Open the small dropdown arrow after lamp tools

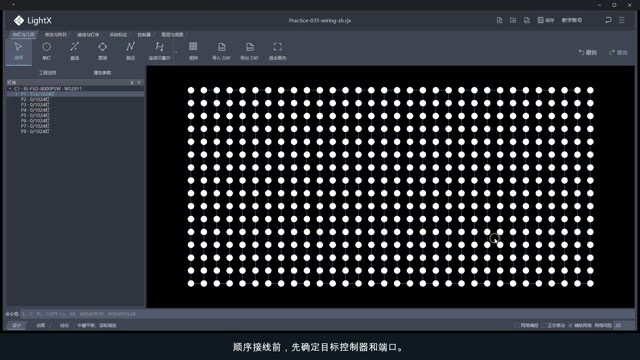pos(176,52)
